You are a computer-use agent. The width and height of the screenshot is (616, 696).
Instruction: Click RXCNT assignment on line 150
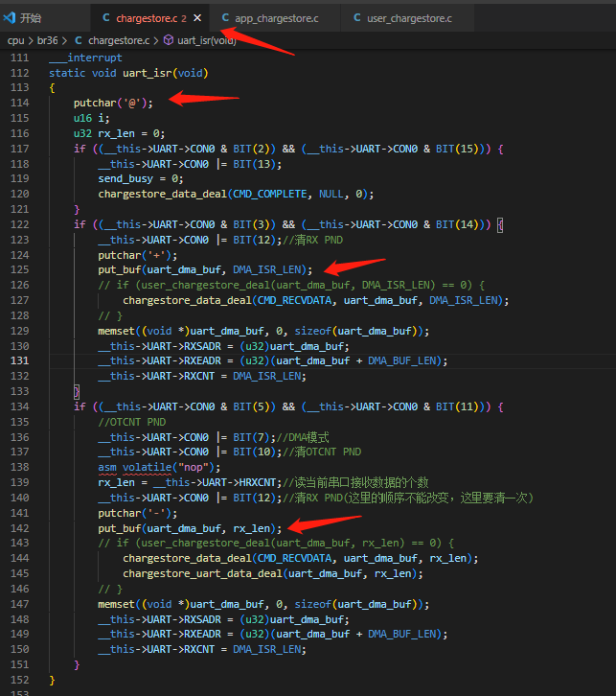pyautogui.click(x=202, y=650)
